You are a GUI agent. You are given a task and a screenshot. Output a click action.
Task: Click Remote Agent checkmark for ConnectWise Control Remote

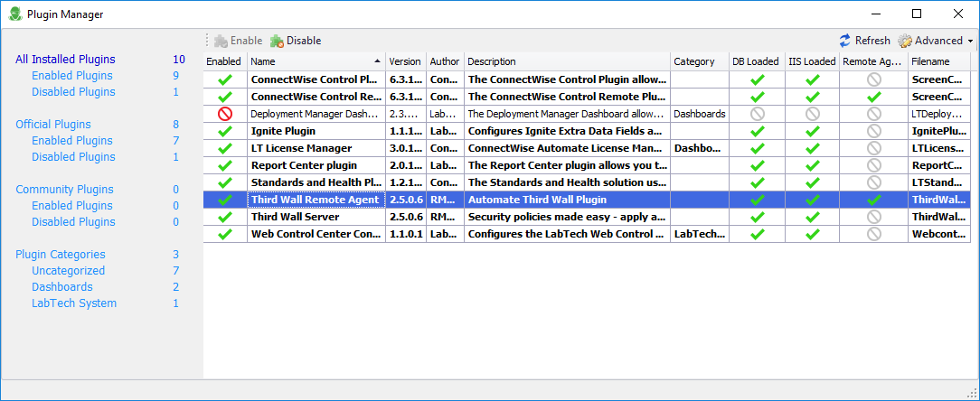(874, 97)
